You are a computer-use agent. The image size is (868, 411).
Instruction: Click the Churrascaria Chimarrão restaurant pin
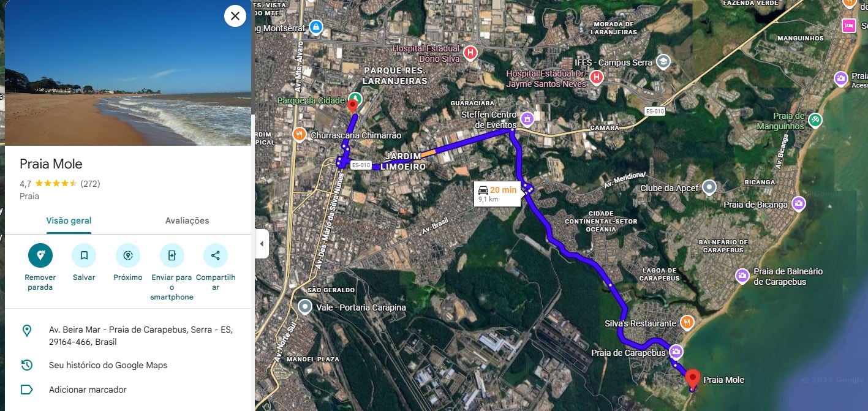point(299,135)
